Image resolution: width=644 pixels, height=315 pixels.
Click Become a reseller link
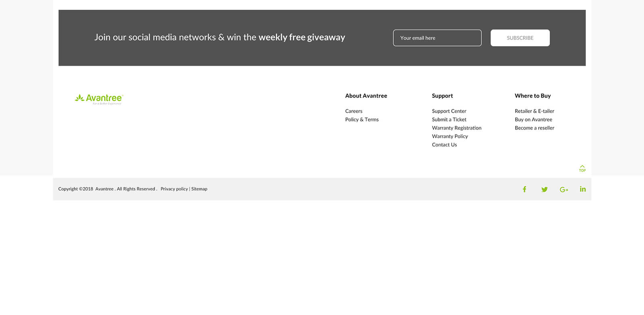[534, 128]
